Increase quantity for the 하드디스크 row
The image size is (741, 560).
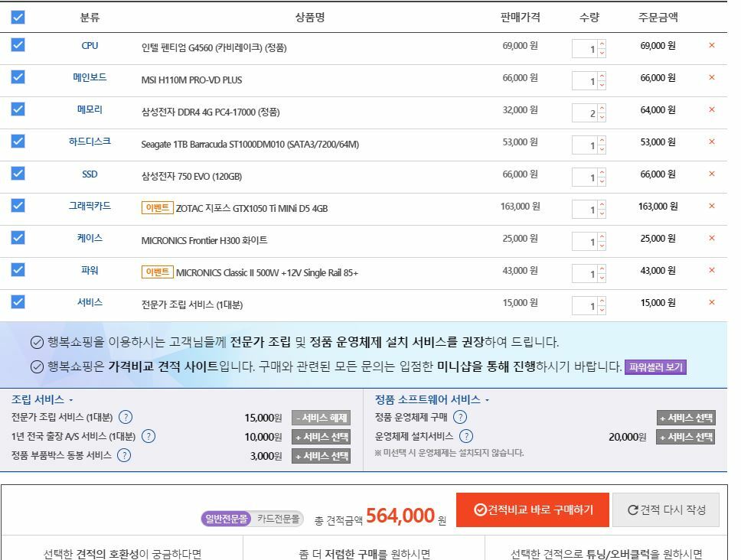coord(602,141)
